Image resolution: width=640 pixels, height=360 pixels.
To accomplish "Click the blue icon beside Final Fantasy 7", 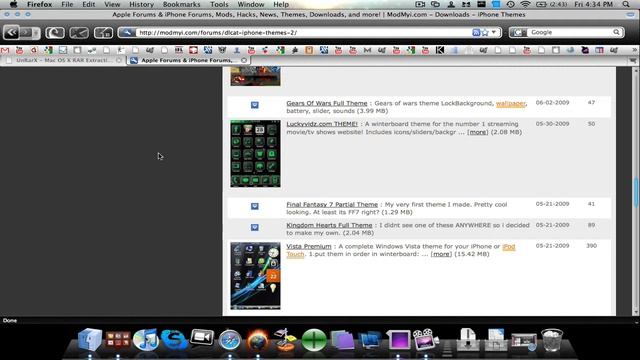I will 255,206.
